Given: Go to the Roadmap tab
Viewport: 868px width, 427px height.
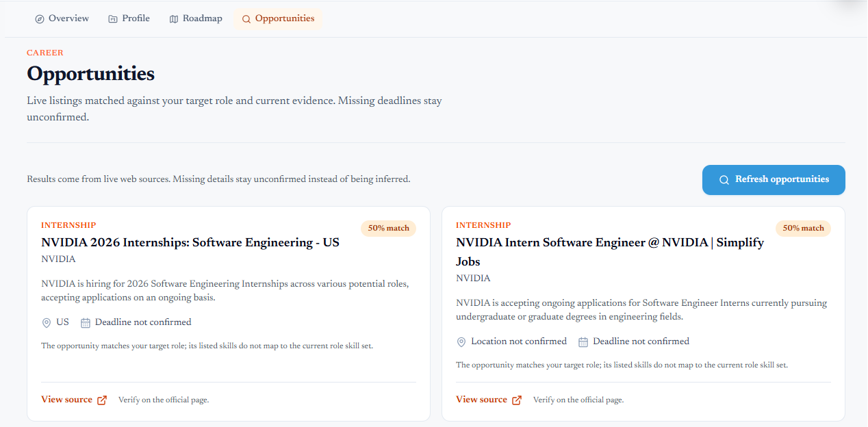Looking at the screenshot, I should tap(196, 18).
